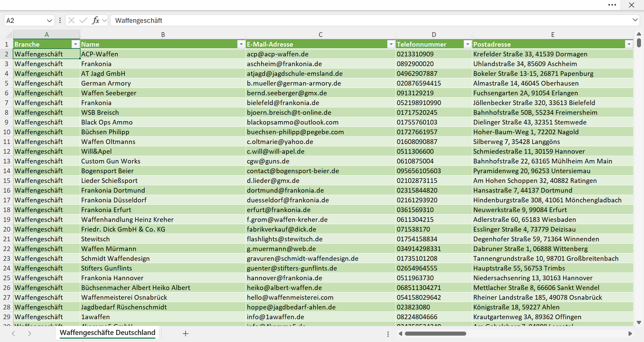644x342 pixels.
Task: Click the address 'Krefelder Straße 33, 41539 Dormagen'
Action: (530, 54)
